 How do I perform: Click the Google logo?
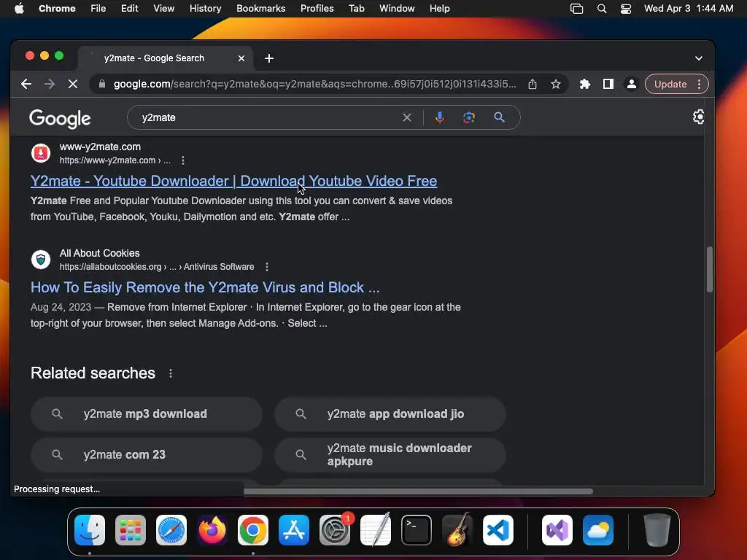coord(60,118)
